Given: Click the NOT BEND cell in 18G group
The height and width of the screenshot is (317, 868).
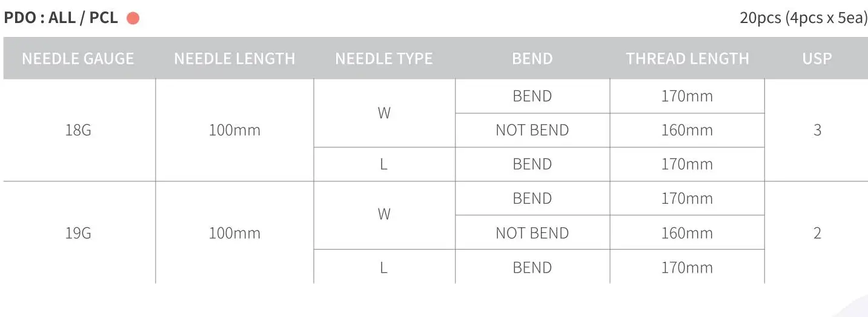Looking at the screenshot, I should pyautogui.click(x=532, y=130).
